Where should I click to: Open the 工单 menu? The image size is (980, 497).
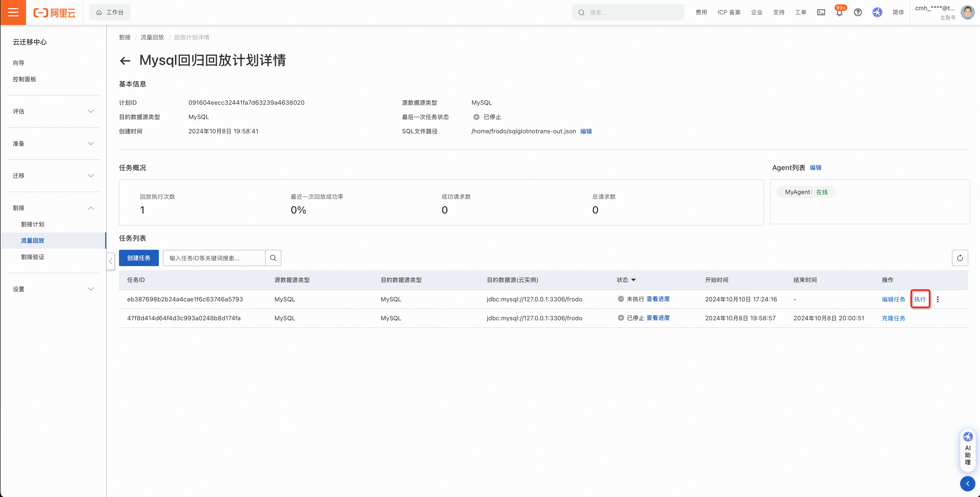pyautogui.click(x=800, y=13)
